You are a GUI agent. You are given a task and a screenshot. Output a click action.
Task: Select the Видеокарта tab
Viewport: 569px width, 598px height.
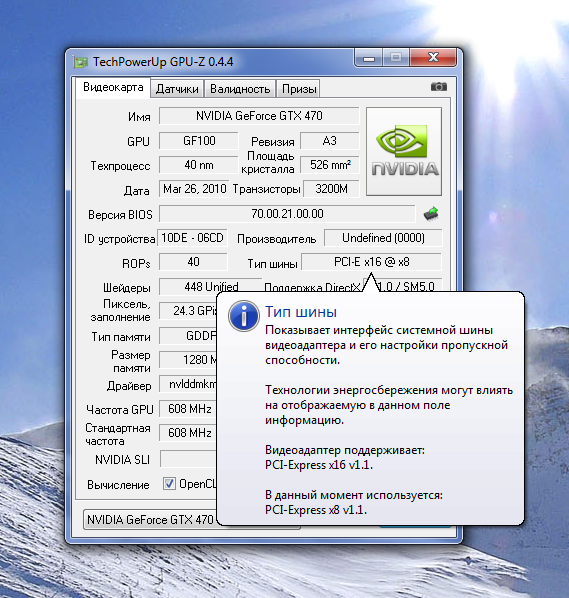tap(113, 87)
